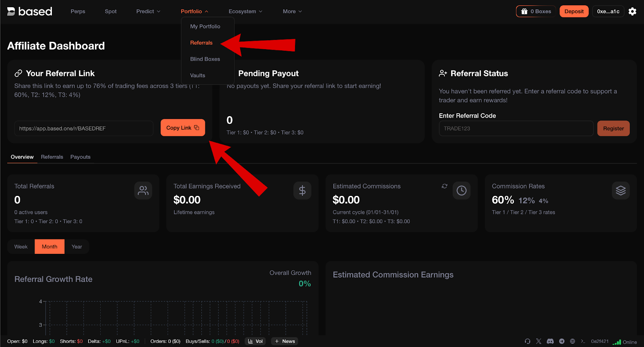Click the person-plus icon beside Referral Status

(443, 73)
